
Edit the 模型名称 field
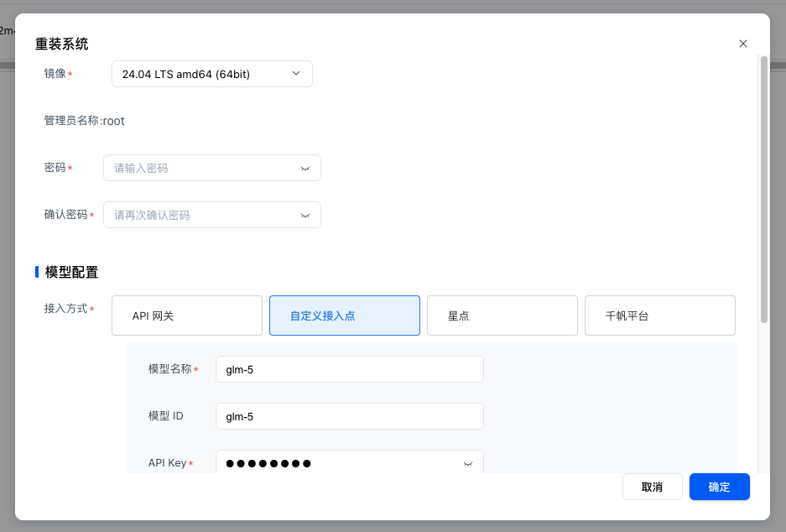click(350, 369)
